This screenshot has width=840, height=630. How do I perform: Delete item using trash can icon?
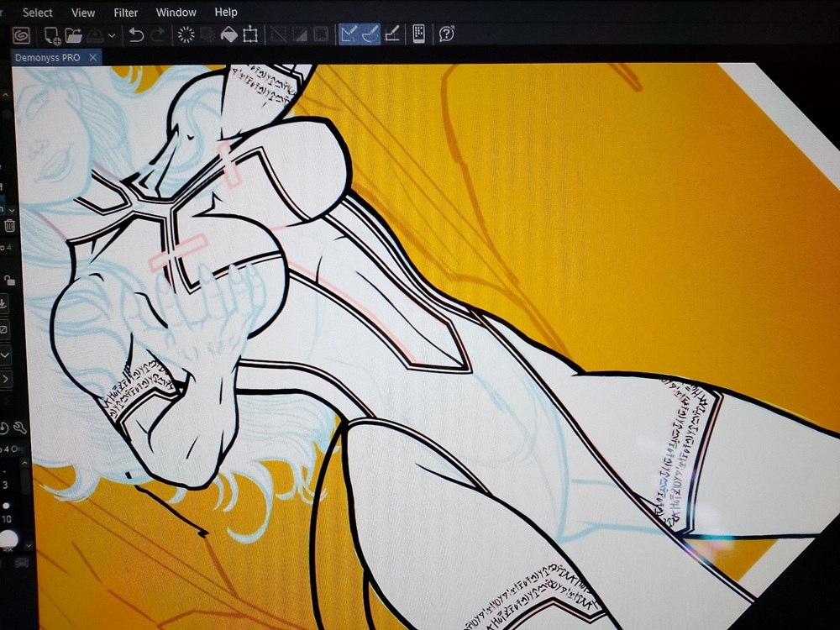pyautogui.click(x=9, y=225)
